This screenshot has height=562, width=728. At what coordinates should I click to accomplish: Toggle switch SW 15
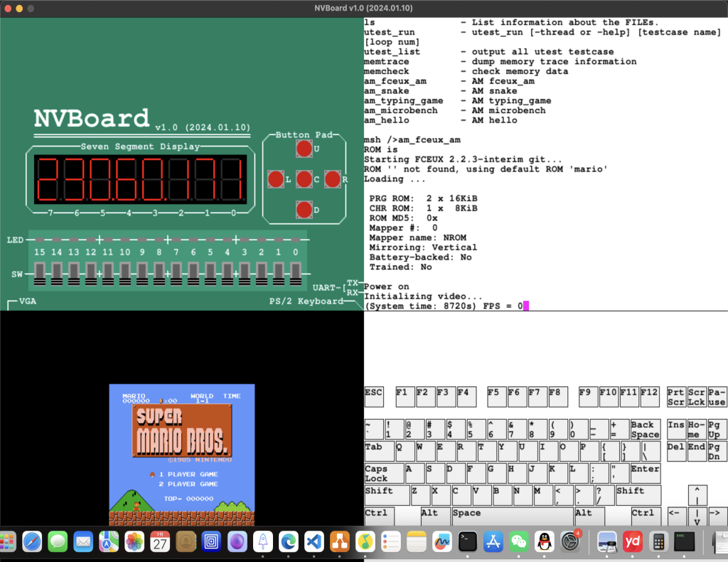tap(40, 274)
